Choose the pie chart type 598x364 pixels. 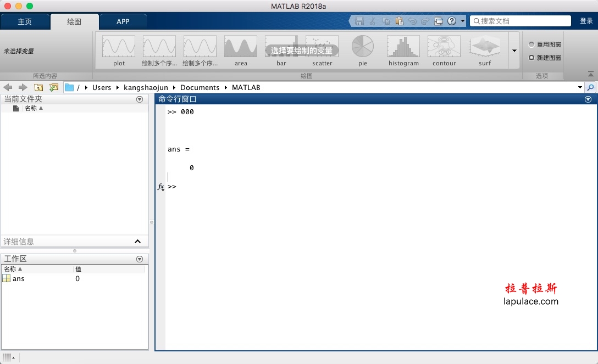pos(363,51)
